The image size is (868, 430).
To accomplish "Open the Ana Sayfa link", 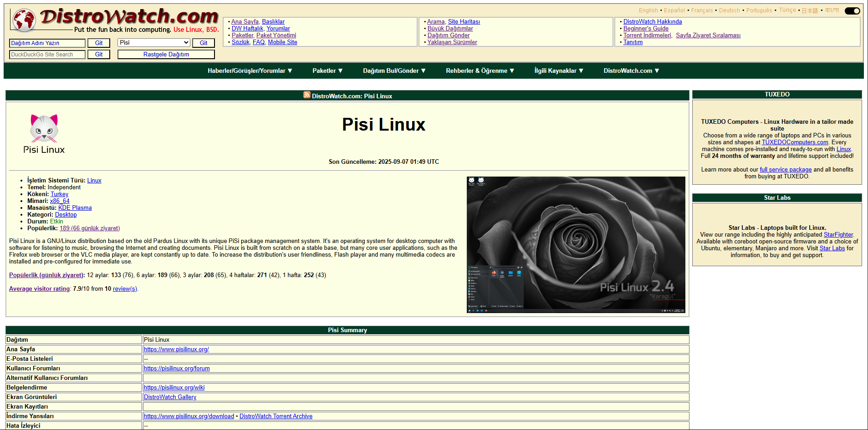I will (245, 21).
